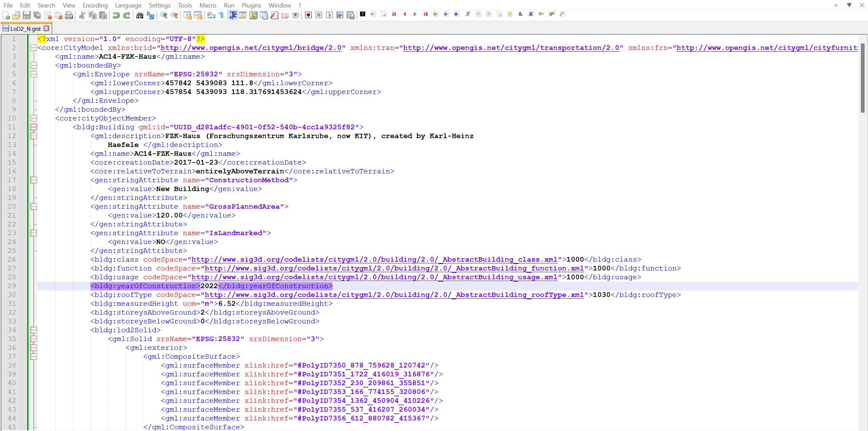The width and height of the screenshot is (868, 431).
Task: Click the Save file toolbar icon
Action: pyautogui.click(x=27, y=15)
